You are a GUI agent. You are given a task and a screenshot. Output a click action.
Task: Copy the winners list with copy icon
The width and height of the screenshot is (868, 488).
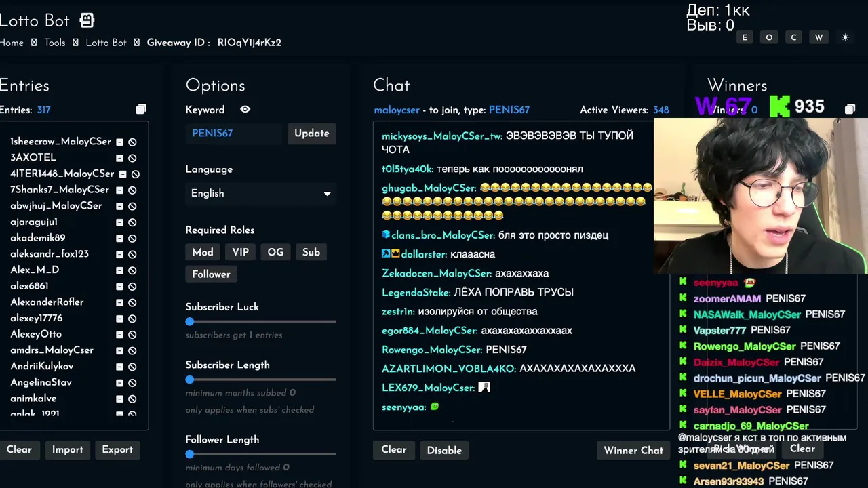[x=850, y=108]
